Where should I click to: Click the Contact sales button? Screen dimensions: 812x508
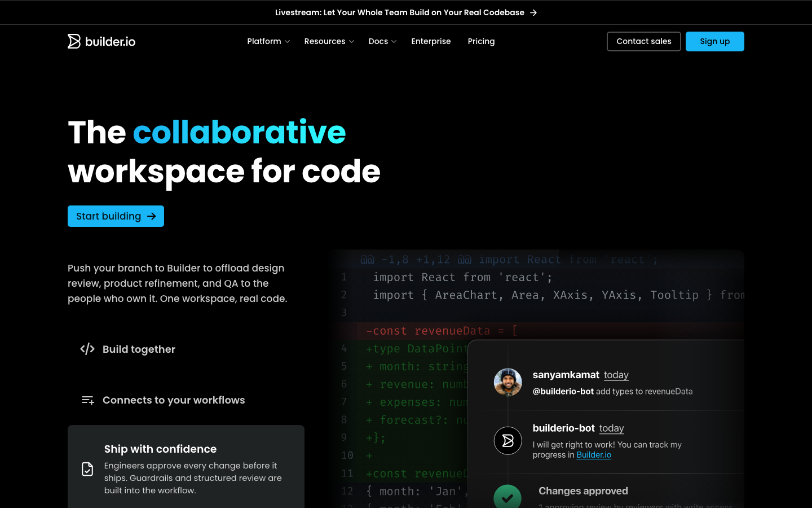pos(643,41)
